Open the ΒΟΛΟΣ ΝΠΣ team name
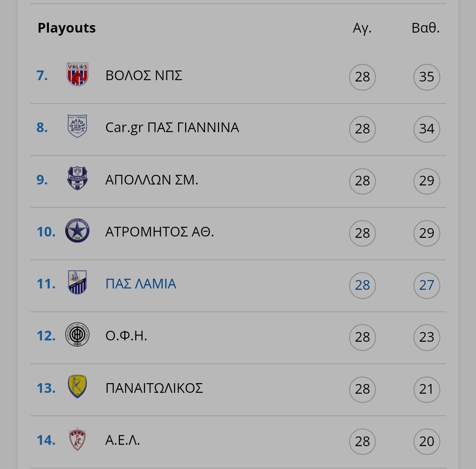The image size is (476, 469). 144,76
